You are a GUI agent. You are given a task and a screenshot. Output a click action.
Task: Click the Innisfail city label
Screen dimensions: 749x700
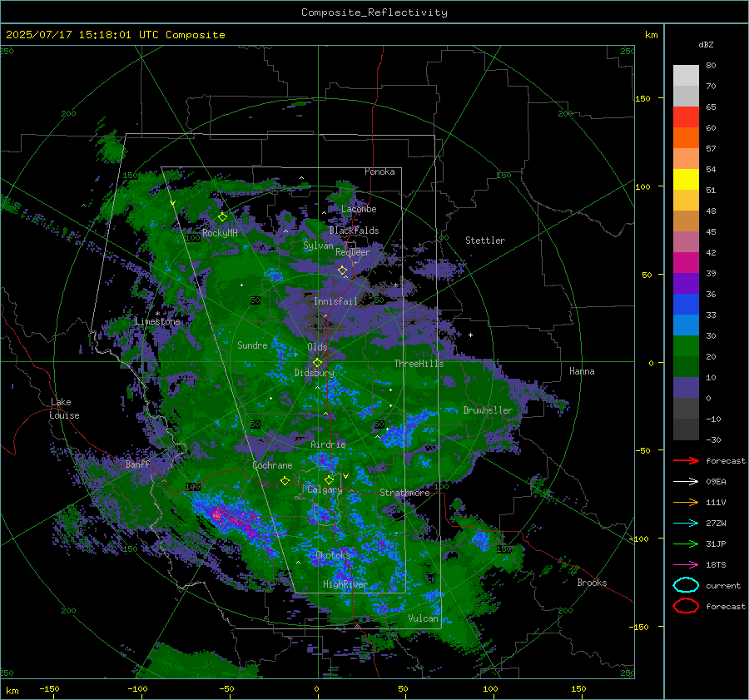point(335,301)
